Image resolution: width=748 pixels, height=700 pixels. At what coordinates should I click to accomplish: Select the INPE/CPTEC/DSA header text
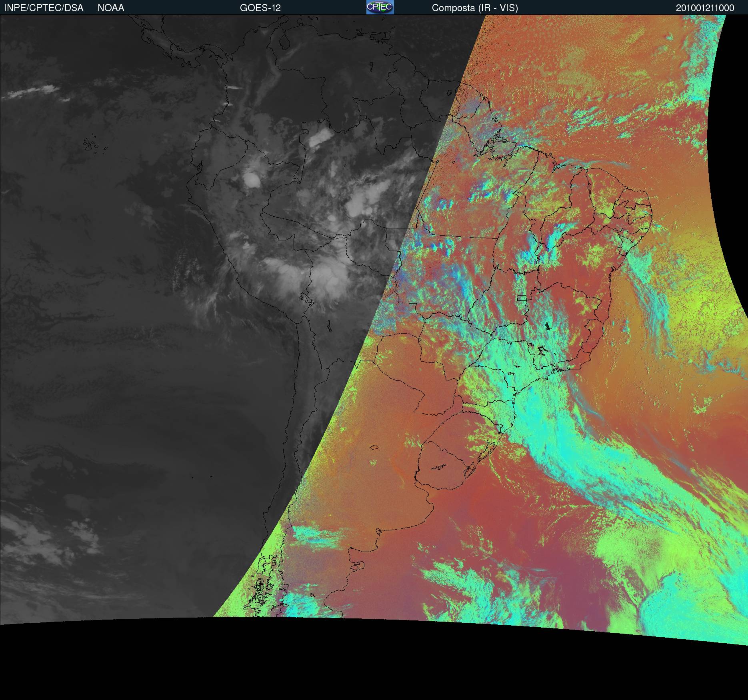[44, 8]
